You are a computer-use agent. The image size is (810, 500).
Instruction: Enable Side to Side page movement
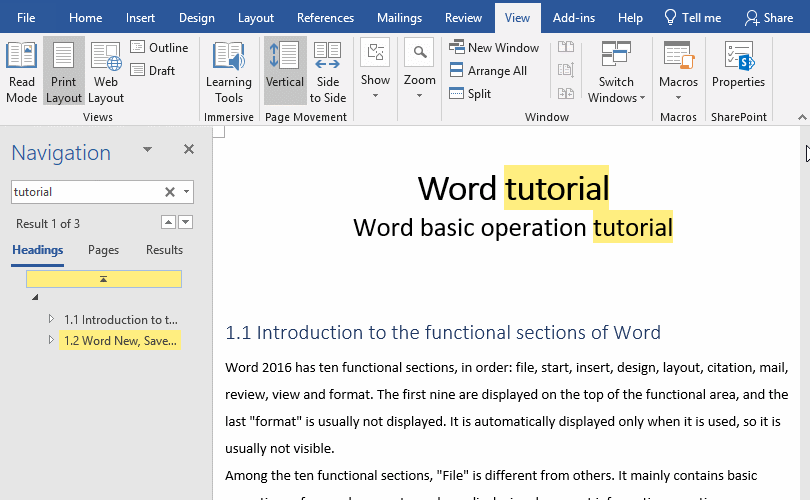click(328, 72)
